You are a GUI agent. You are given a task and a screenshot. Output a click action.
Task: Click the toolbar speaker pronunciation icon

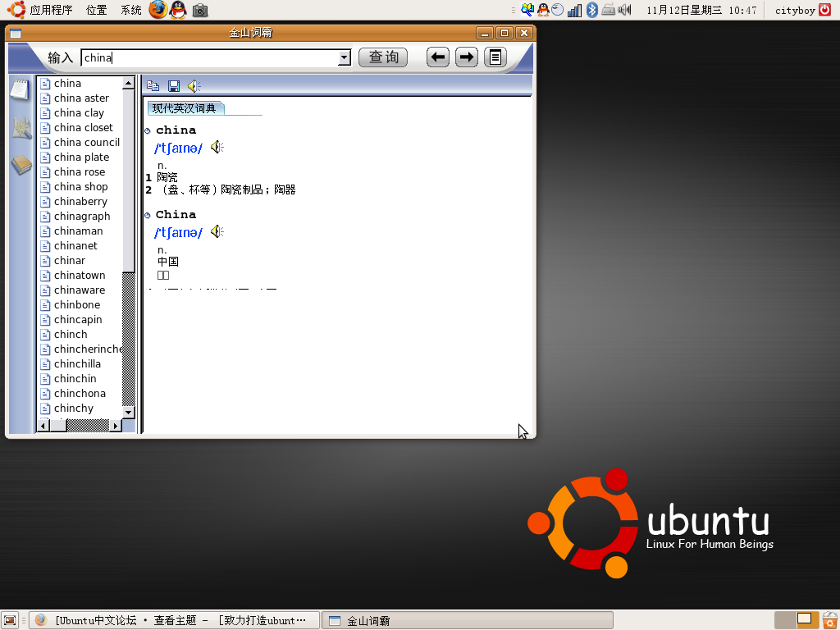[194, 85]
